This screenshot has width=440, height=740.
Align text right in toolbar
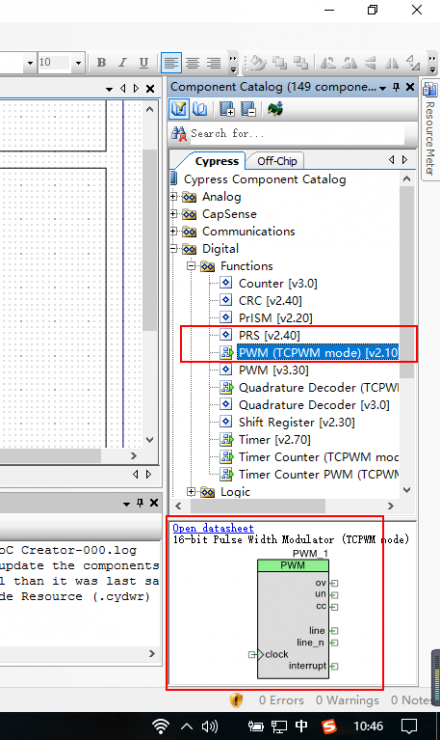213,63
